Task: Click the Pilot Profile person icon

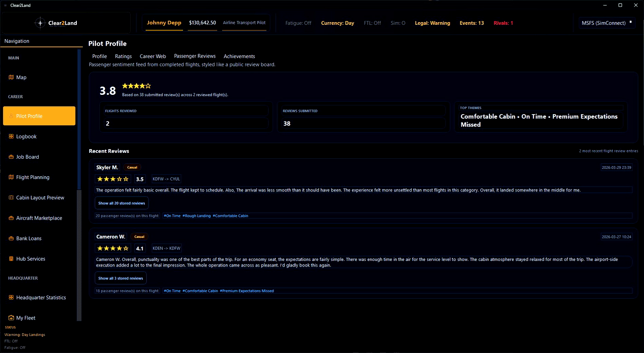Action: click(11, 116)
